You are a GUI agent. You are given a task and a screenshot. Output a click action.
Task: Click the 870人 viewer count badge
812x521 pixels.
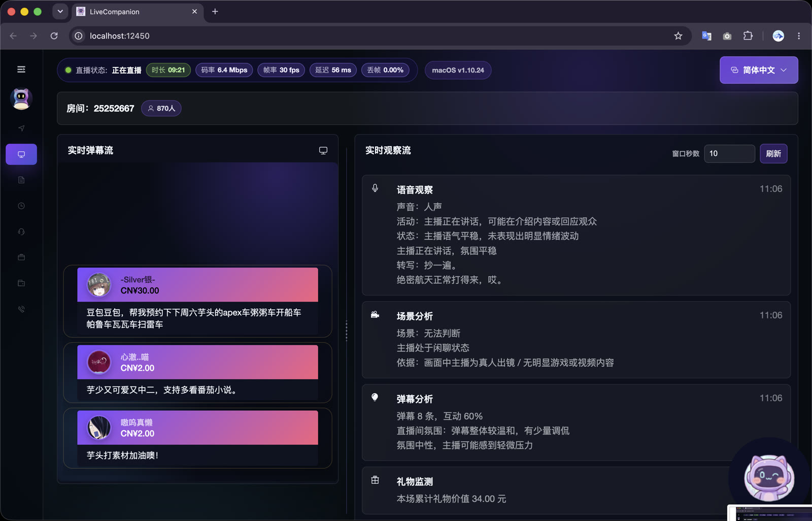tap(161, 108)
